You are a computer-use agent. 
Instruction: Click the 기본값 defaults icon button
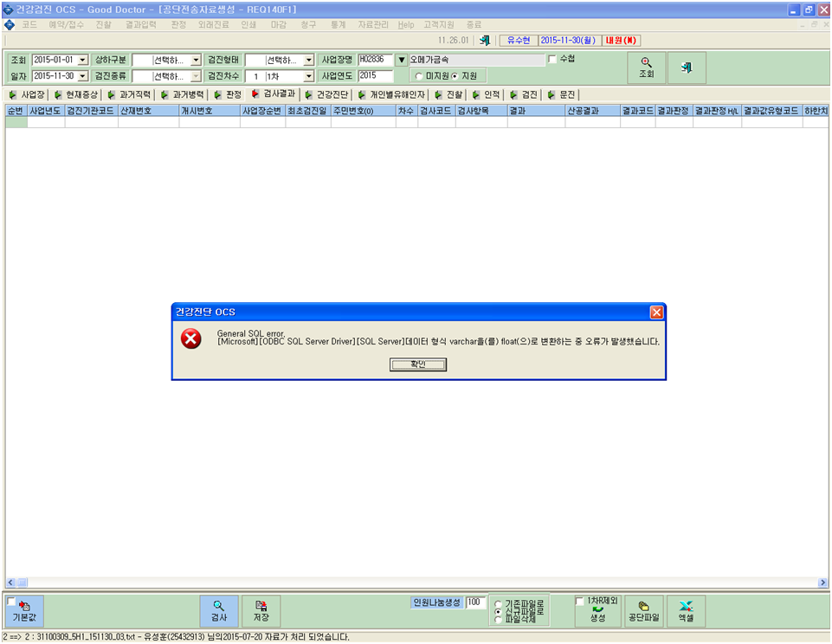pyautogui.click(x=24, y=611)
